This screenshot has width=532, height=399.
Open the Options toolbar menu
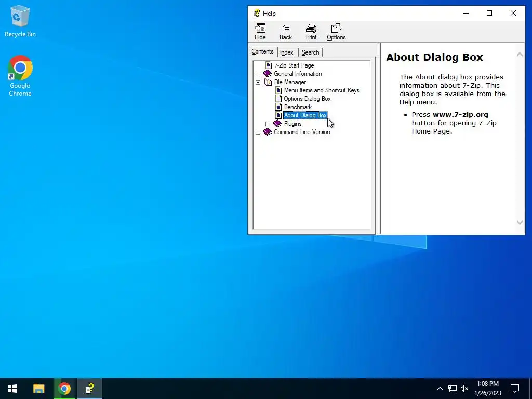336,32
